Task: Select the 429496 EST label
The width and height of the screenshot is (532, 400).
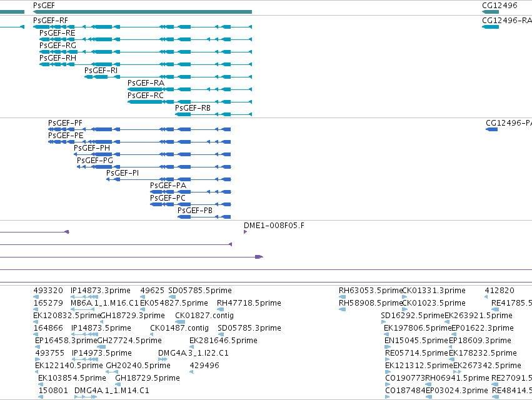Action: coord(204,366)
